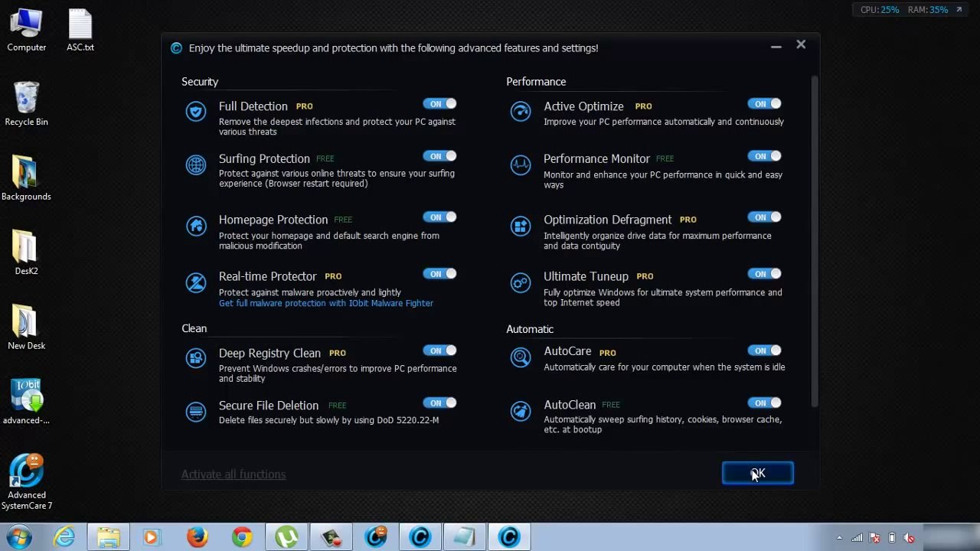The width and height of the screenshot is (980, 551).
Task: Select the Advanced SystemCare 7 desktop shortcut
Action: coord(26,482)
